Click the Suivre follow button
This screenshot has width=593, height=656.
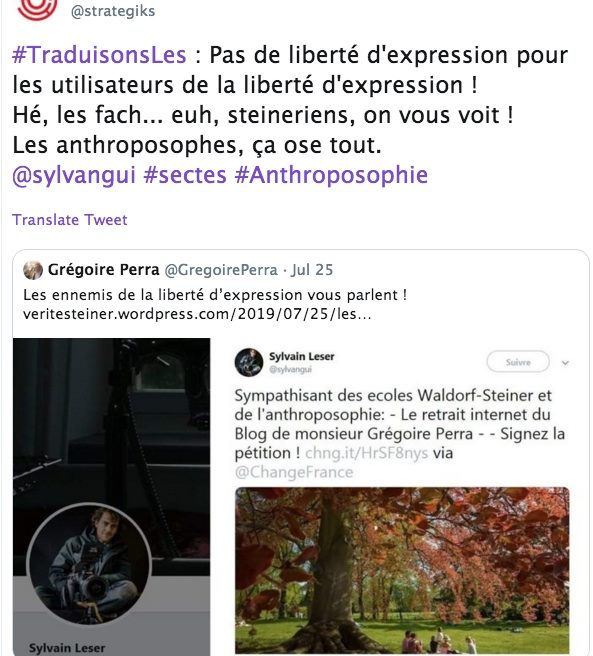pos(518,362)
